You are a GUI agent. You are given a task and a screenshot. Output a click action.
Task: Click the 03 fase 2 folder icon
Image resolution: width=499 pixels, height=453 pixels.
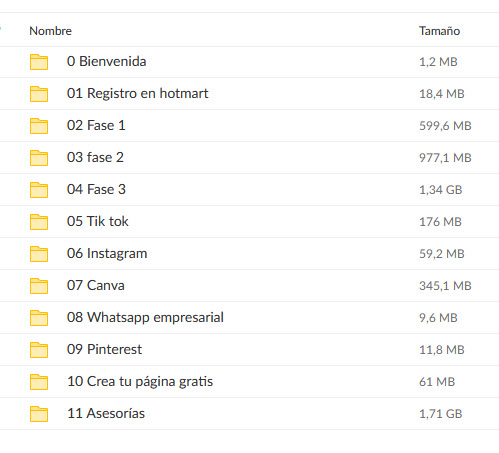[39, 158]
